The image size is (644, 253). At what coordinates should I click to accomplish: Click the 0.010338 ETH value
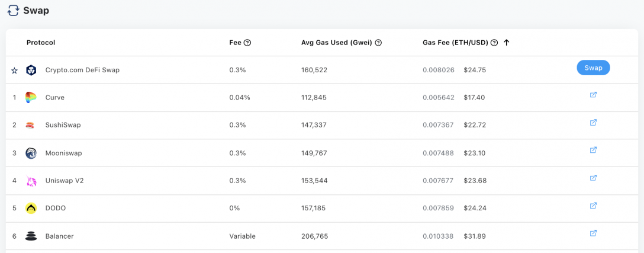[438, 236]
